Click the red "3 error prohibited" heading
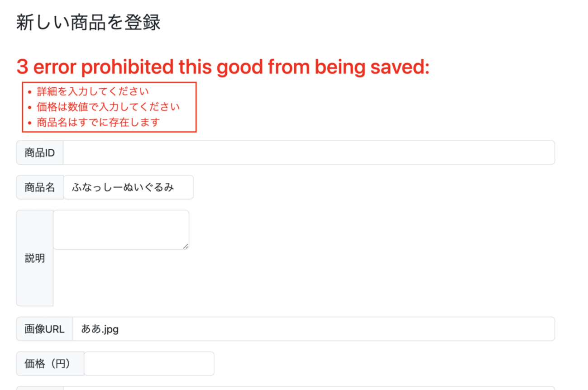The image size is (588, 390). [222, 67]
